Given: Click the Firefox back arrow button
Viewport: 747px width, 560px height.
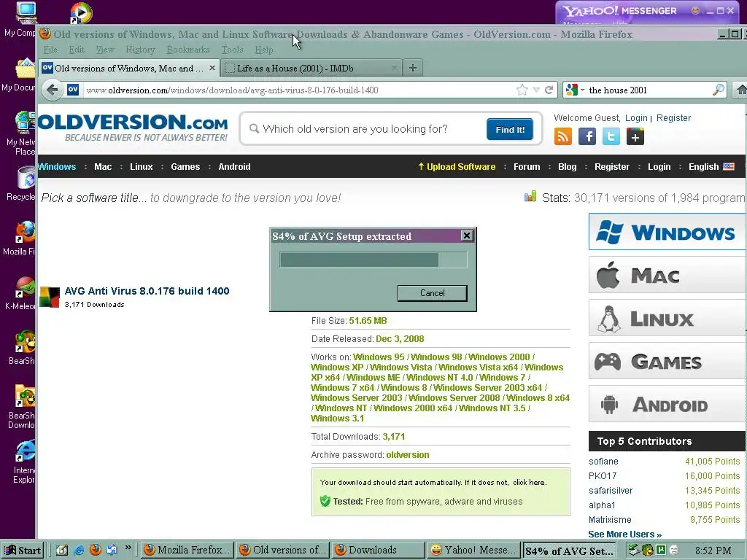Looking at the screenshot, I should (53, 90).
